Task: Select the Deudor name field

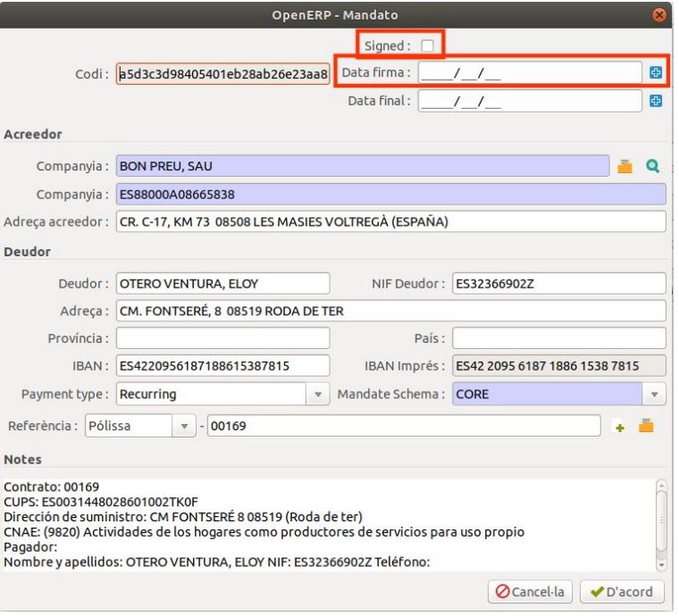Action: tap(223, 284)
